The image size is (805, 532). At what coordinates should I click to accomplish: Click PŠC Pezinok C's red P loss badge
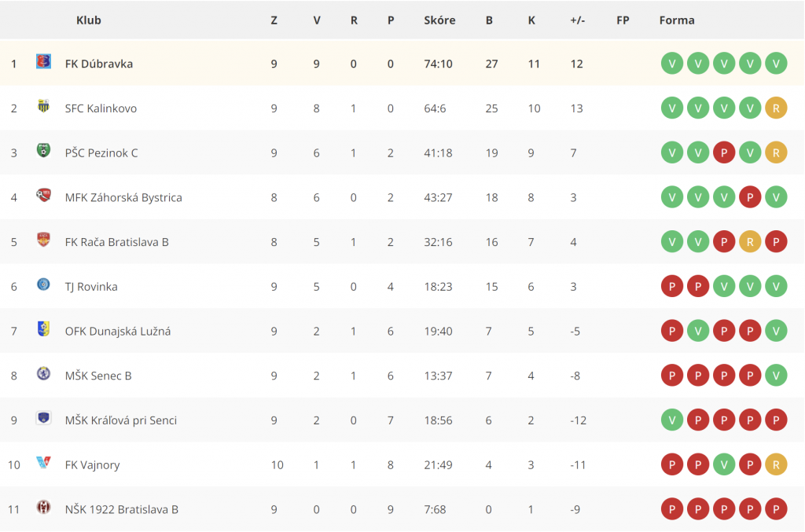pyautogui.click(x=724, y=153)
